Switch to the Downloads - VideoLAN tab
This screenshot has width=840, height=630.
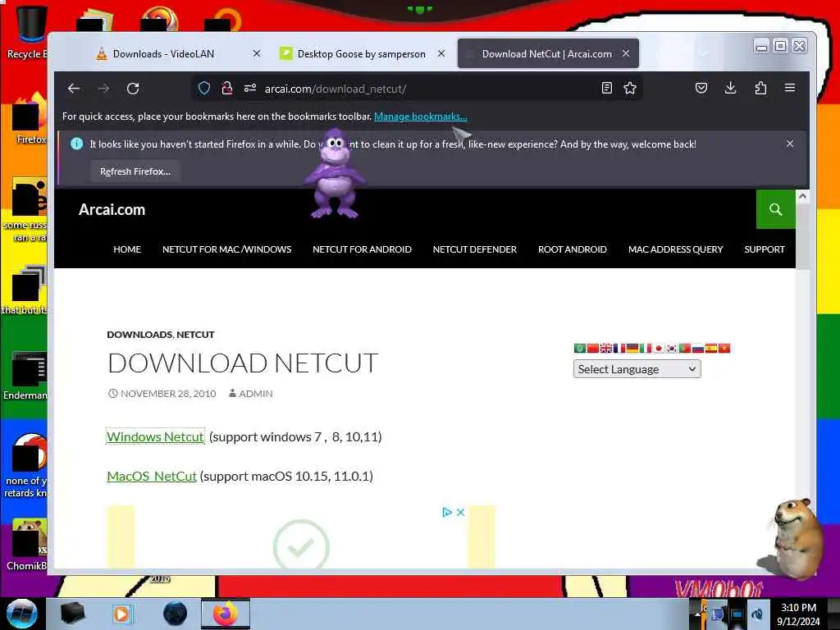point(163,53)
